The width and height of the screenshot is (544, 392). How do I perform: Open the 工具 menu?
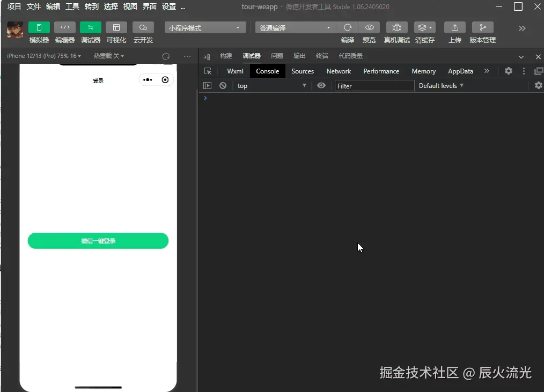pyautogui.click(x=72, y=6)
